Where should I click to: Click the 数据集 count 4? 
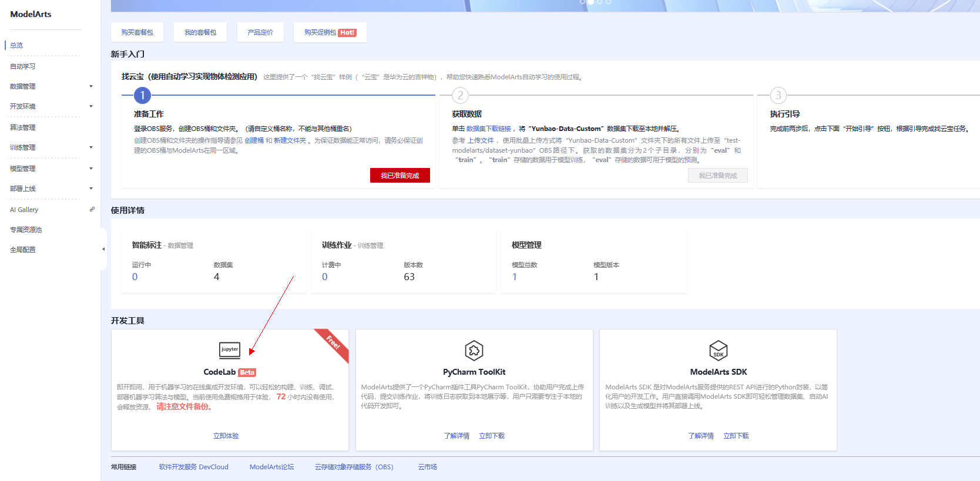tap(217, 277)
